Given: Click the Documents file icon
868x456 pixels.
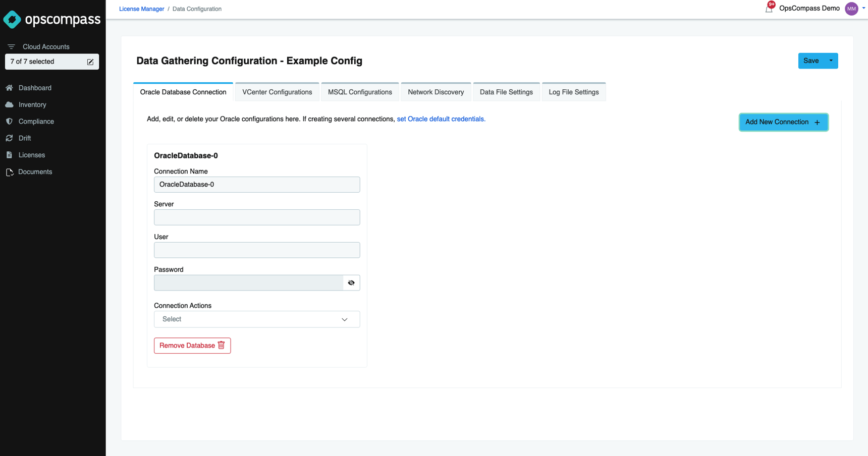Looking at the screenshot, I should click(x=9, y=172).
